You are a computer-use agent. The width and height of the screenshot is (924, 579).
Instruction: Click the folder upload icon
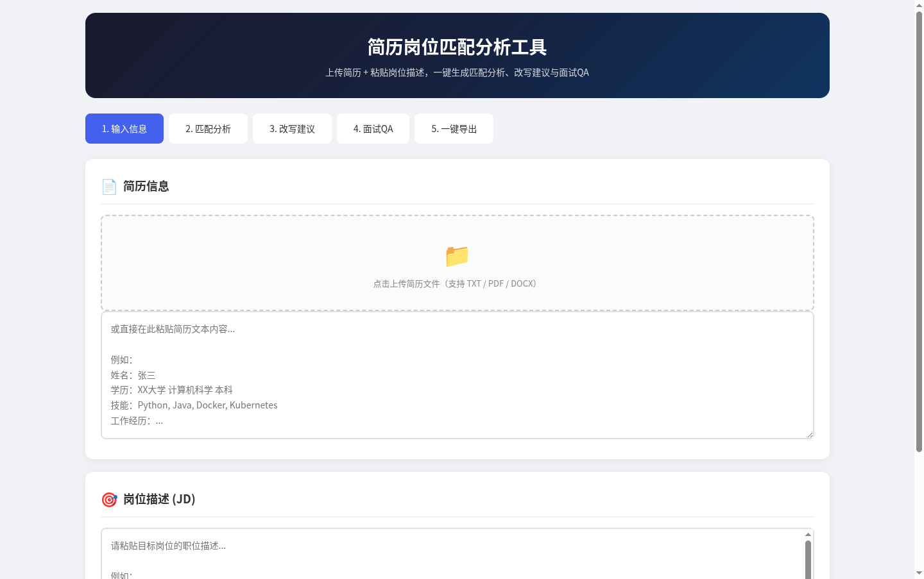click(457, 256)
